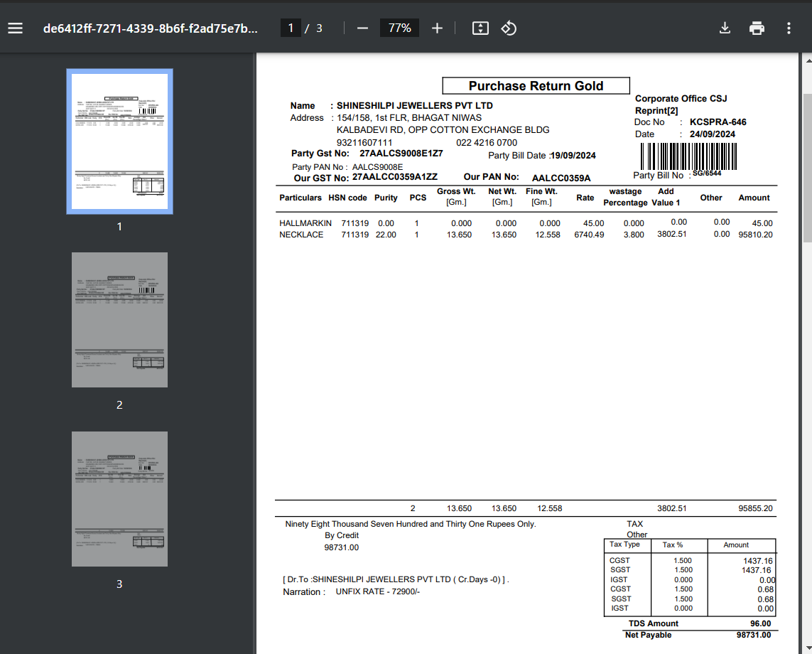This screenshot has height=654, width=812.
Task: Click the "Rate" column header
Action: point(585,198)
